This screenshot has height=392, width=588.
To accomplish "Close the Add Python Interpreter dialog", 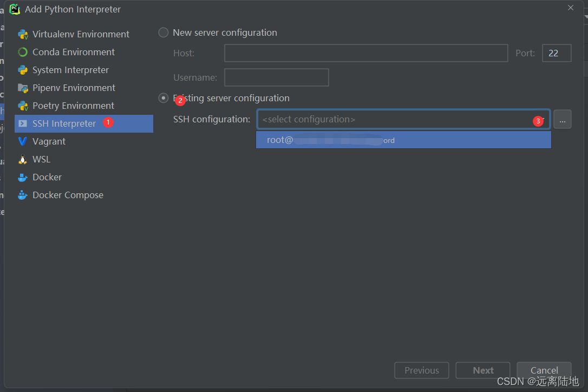I will [570, 8].
